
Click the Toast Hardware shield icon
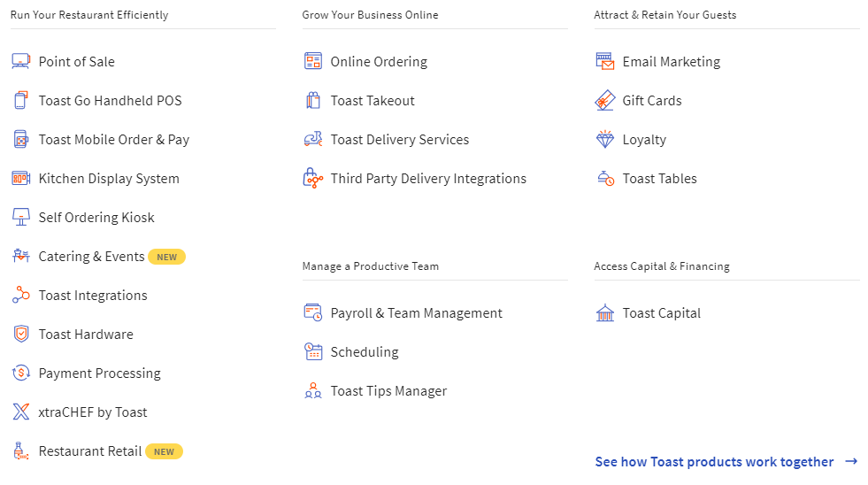21,334
